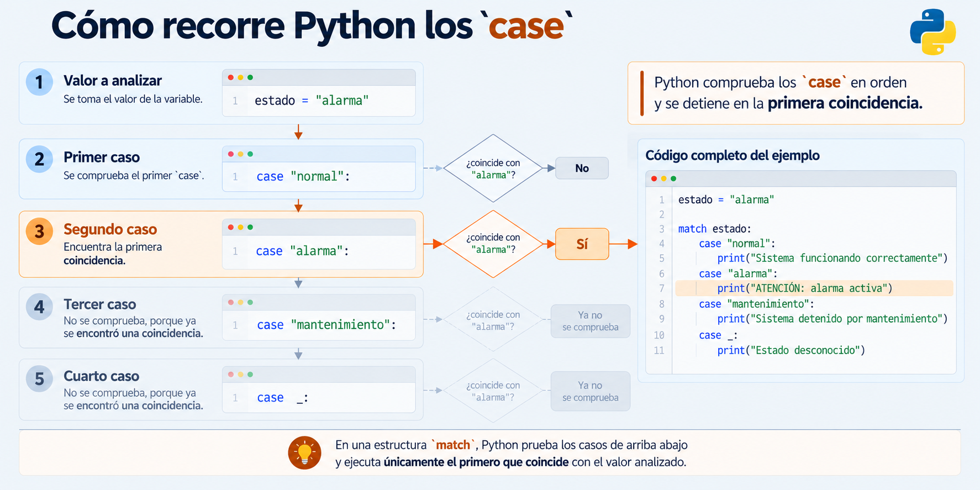Click the code case "normal": in the Primer caso snippet
The image size is (980, 490).
(x=303, y=177)
